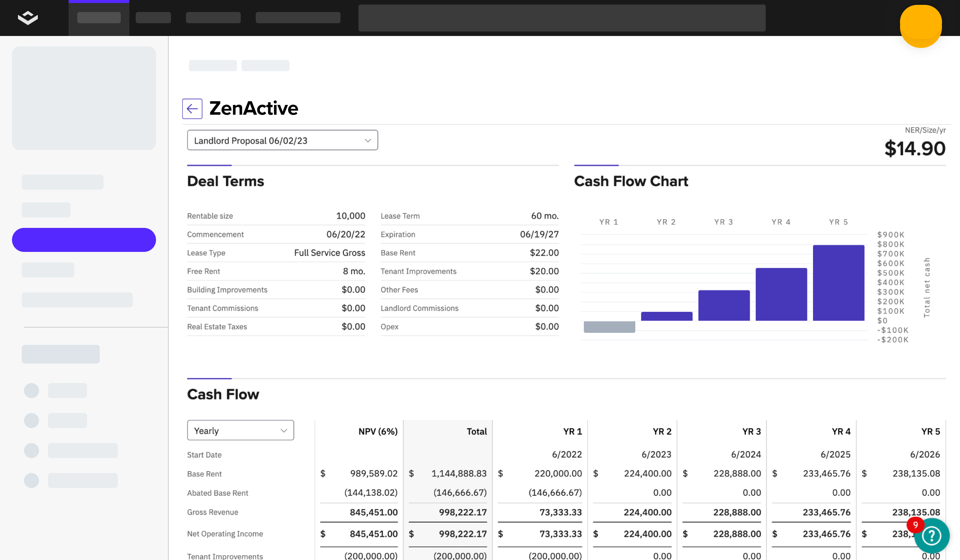Click the Landlord Commissions label
This screenshot has height=560, width=960.
point(419,308)
